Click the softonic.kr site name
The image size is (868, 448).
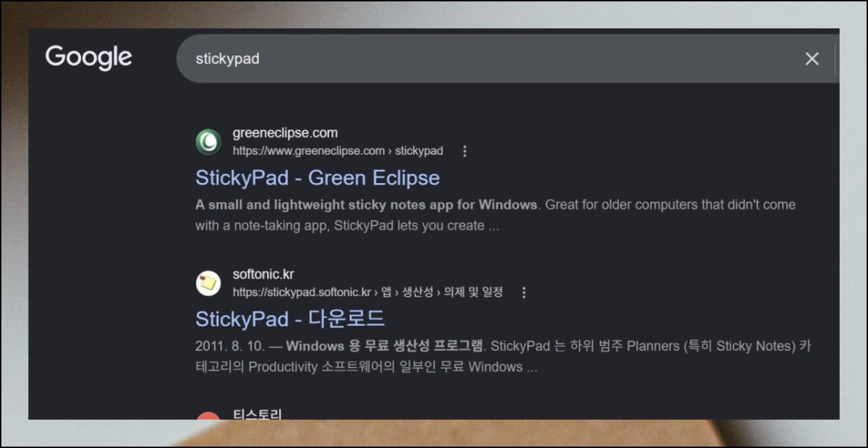coord(263,274)
